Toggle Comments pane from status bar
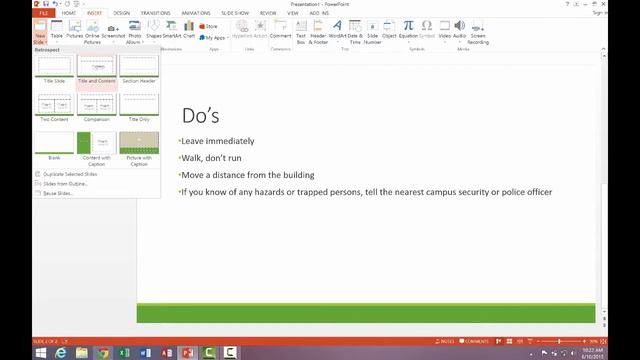Image resolution: width=640 pixels, height=360 pixels. click(474, 341)
